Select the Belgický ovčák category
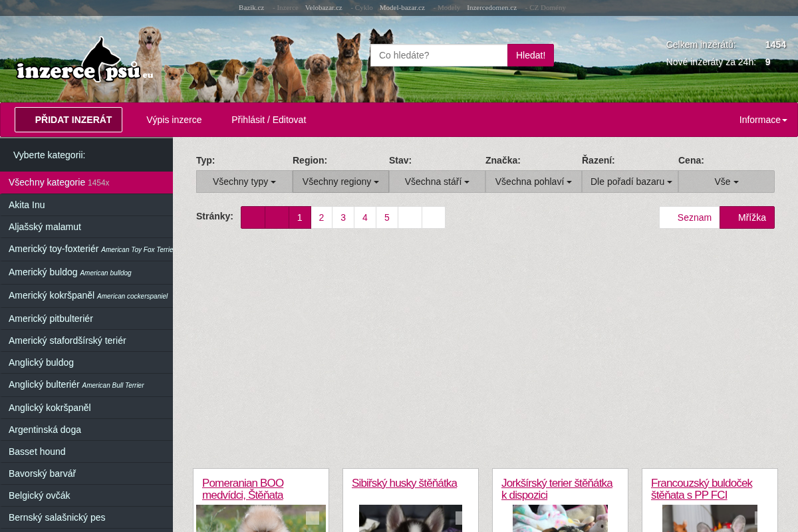 coord(86,495)
